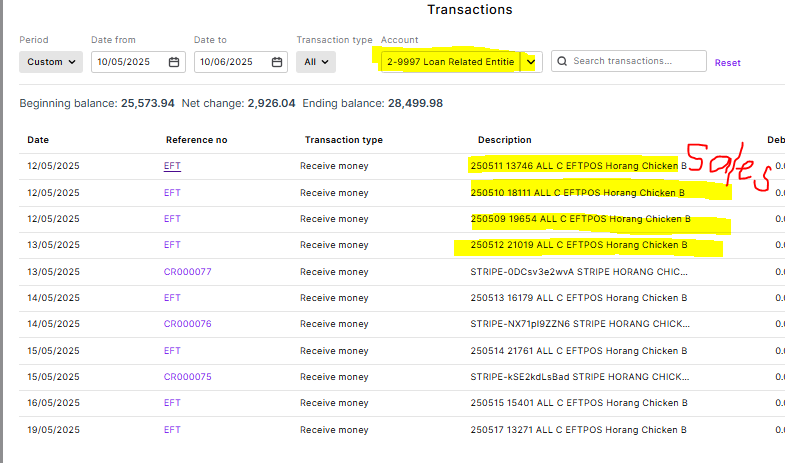Sort by the Reference no column header
The width and height of the screenshot is (785, 463).
[196, 140]
